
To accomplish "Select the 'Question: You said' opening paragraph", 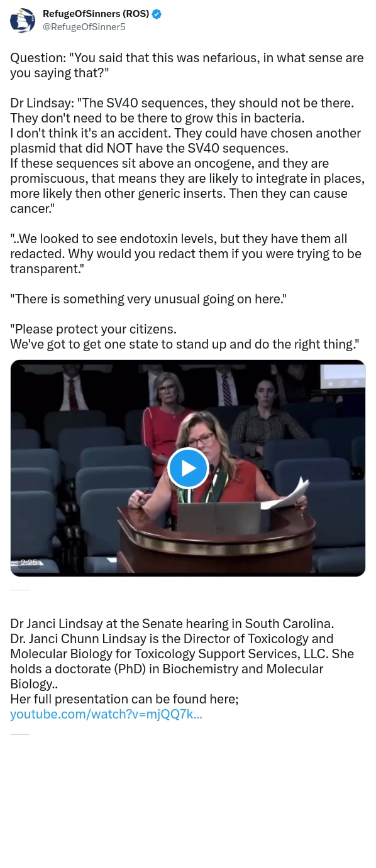I will (x=187, y=65).
